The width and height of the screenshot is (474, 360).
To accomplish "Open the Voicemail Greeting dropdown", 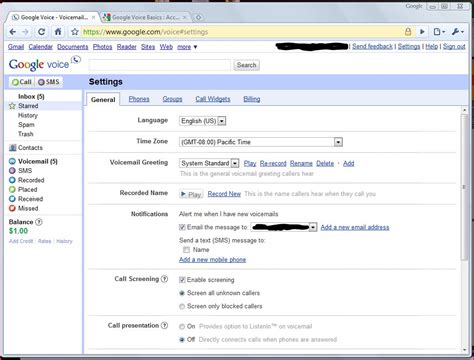I will (x=209, y=163).
